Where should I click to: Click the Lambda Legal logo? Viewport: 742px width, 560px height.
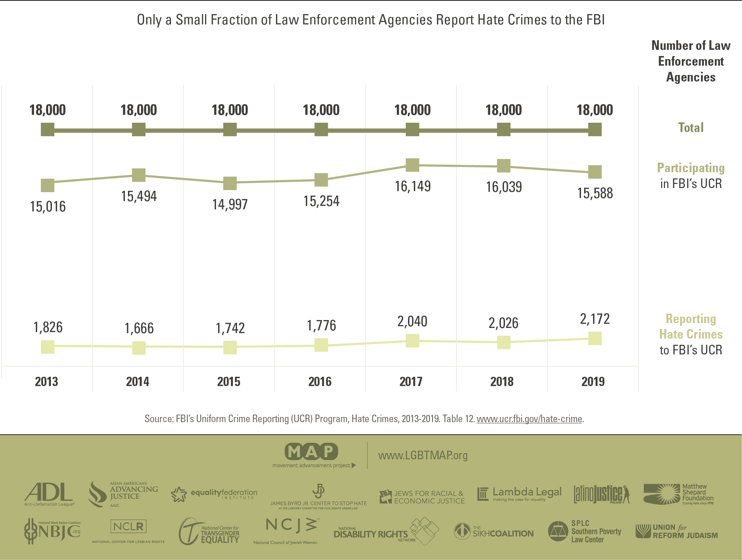click(x=519, y=494)
